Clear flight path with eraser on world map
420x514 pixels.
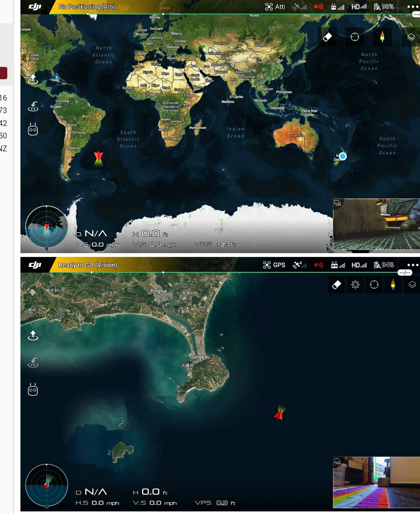(327, 37)
